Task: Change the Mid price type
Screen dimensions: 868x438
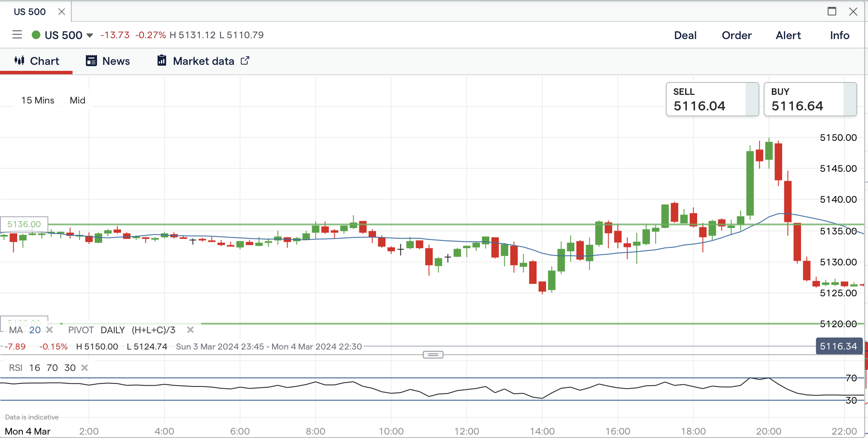Action: [x=78, y=100]
